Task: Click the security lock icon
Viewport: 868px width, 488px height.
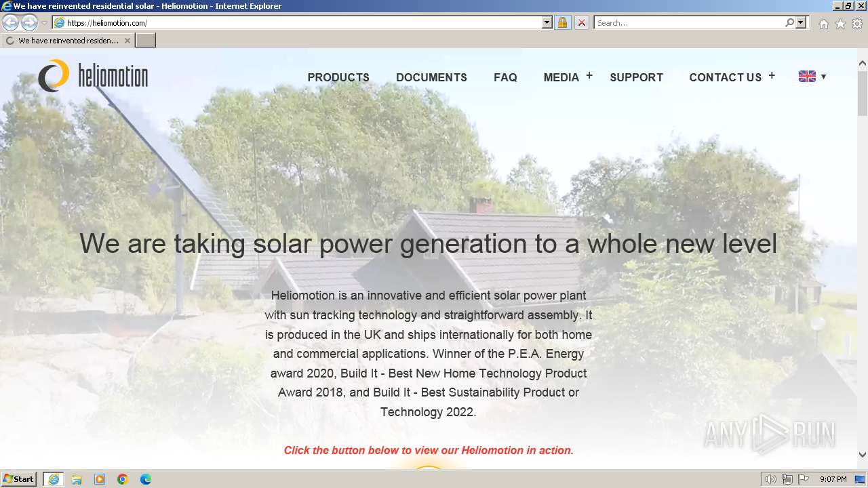Action: click(x=562, y=23)
